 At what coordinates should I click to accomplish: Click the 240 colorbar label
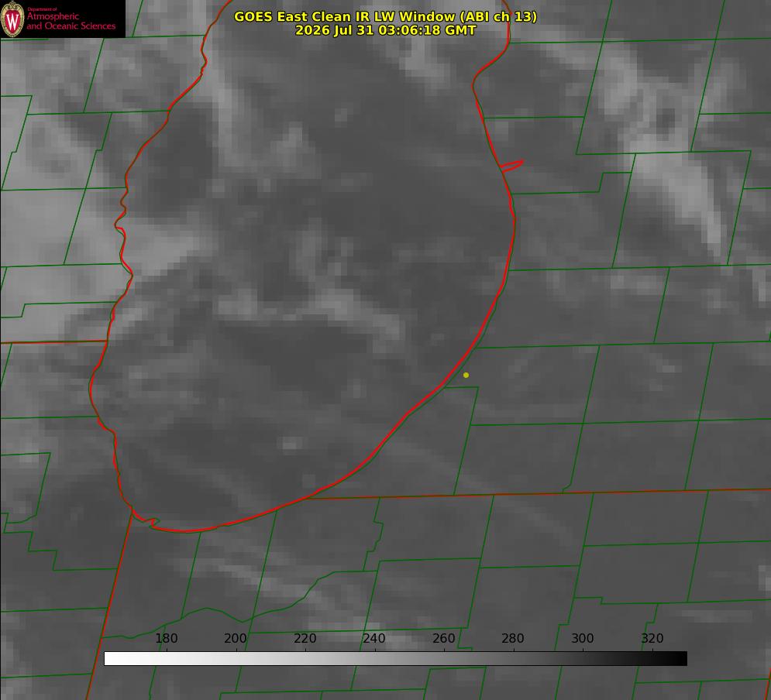point(374,638)
